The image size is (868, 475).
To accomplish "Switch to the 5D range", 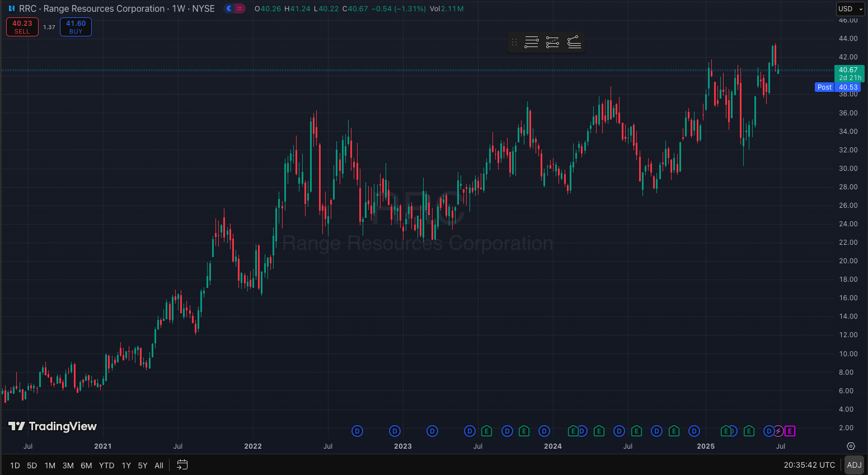I will pos(32,465).
